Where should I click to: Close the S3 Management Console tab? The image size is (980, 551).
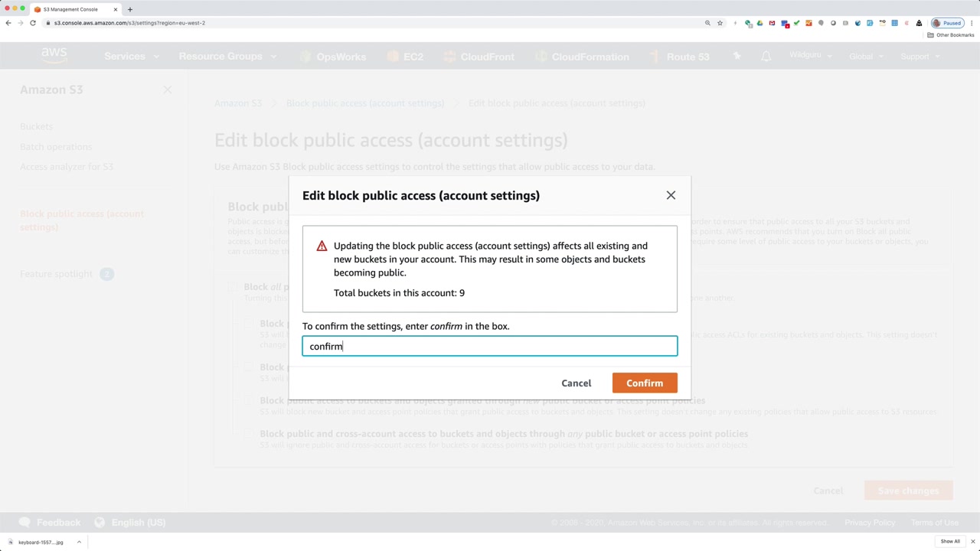(x=116, y=9)
